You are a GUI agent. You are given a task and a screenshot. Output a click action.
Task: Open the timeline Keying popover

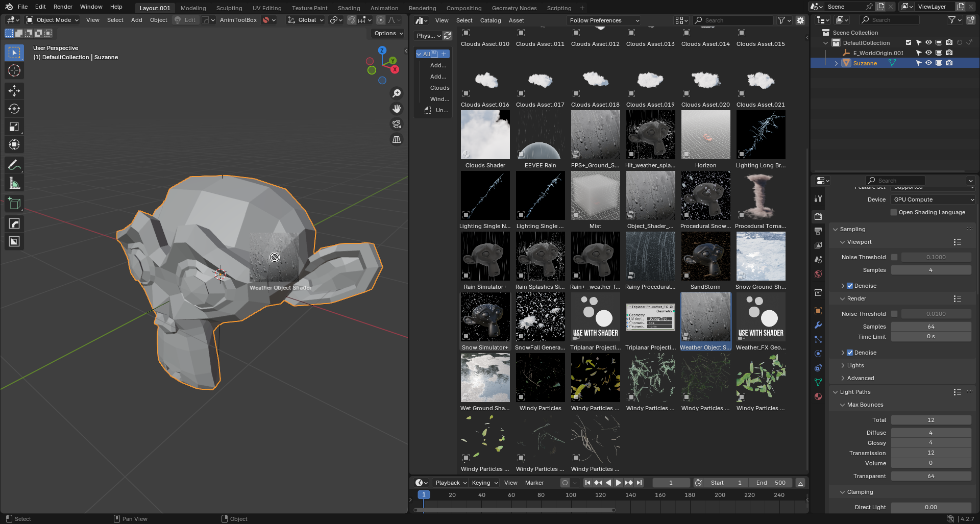[x=484, y=483]
